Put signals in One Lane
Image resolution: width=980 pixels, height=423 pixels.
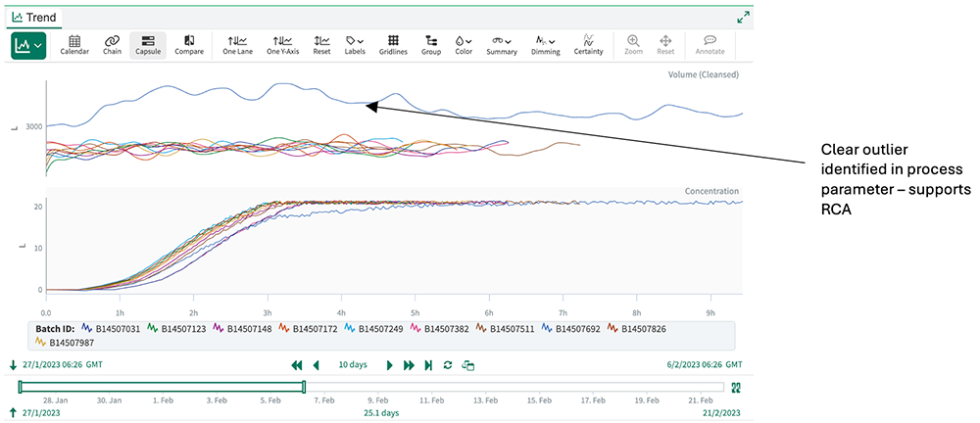[x=237, y=46]
